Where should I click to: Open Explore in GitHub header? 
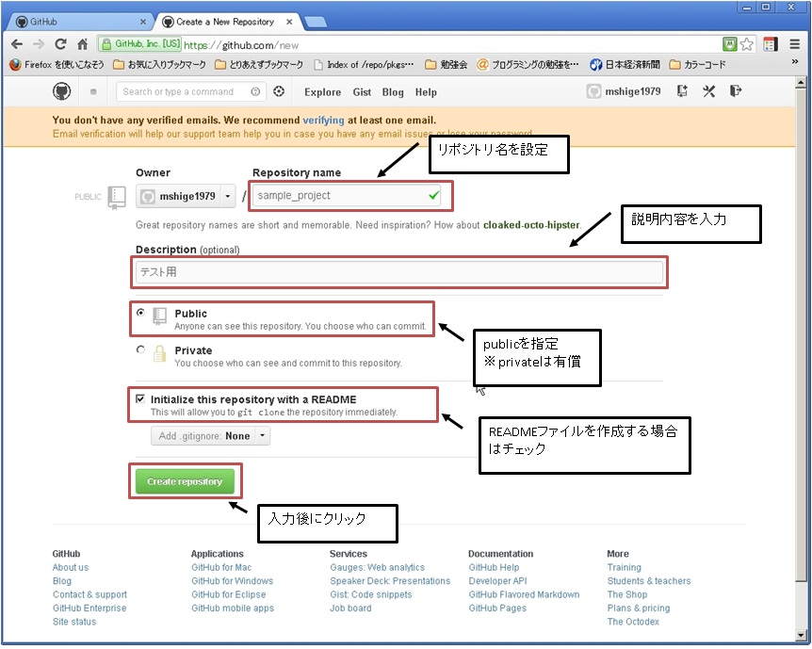point(322,92)
